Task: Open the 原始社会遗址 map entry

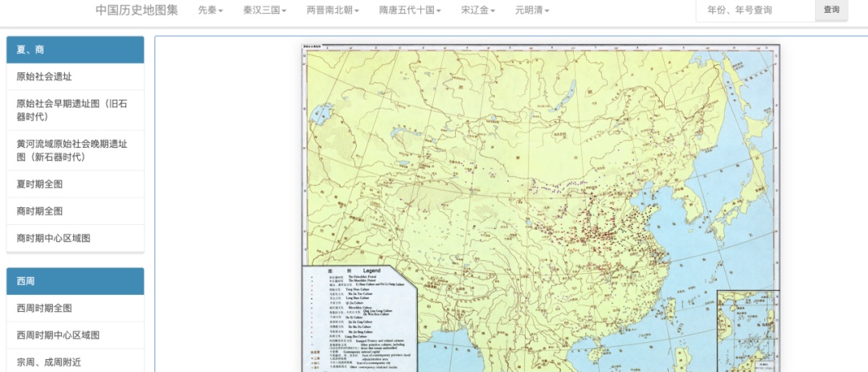Action: pos(76,77)
